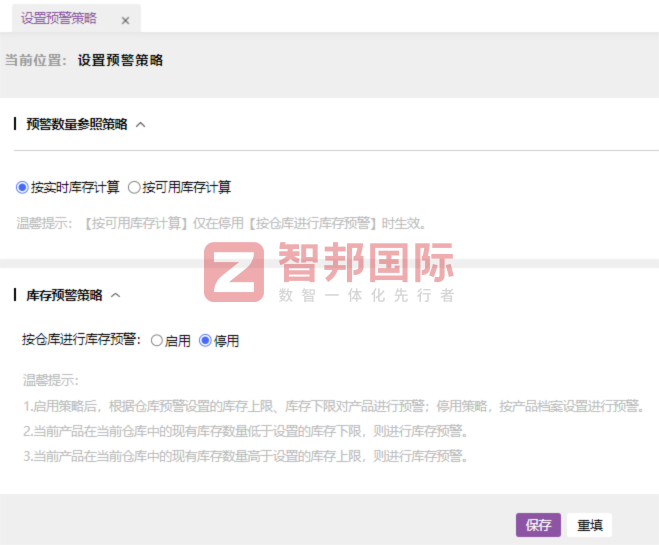Viewport: 659px width, 545px height.
Task: Click the red Z logo icon
Action: tap(235, 271)
